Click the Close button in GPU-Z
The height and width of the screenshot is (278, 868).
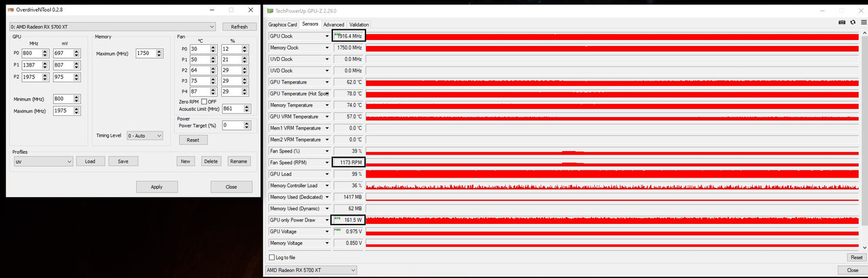click(x=852, y=270)
